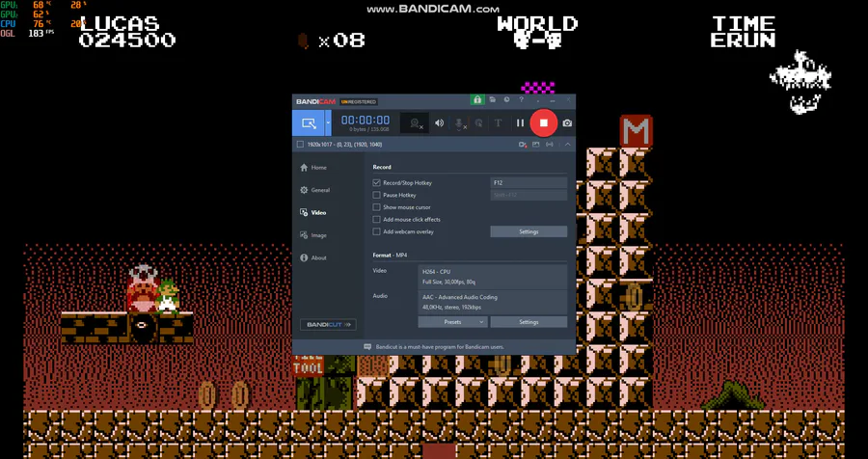Enable Add mouse click effects
Viewport: 868px width, 459px height.
click(x=376, y=219)
